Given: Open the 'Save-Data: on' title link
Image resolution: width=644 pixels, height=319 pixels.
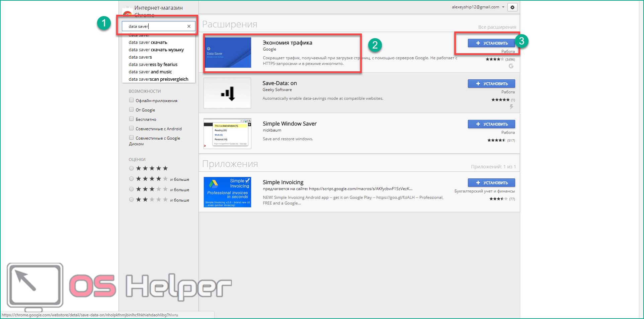Looking at the screenshot, I should (x=279, y=83).
